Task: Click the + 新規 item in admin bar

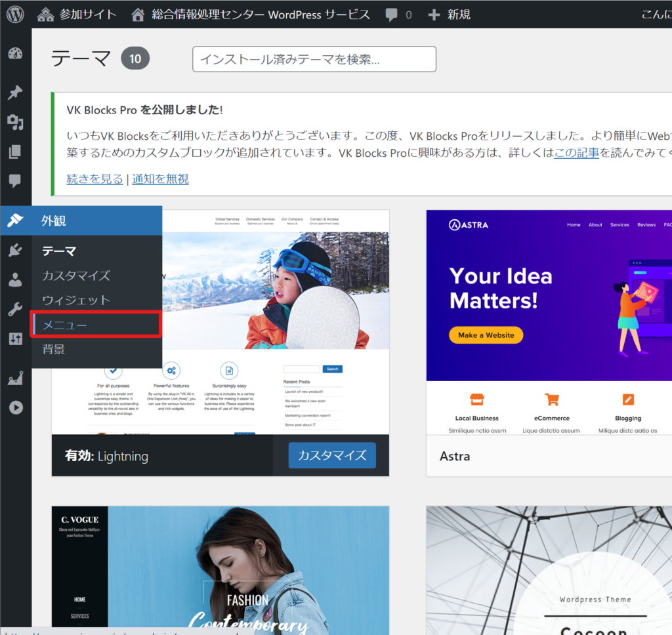Action: 449,14
